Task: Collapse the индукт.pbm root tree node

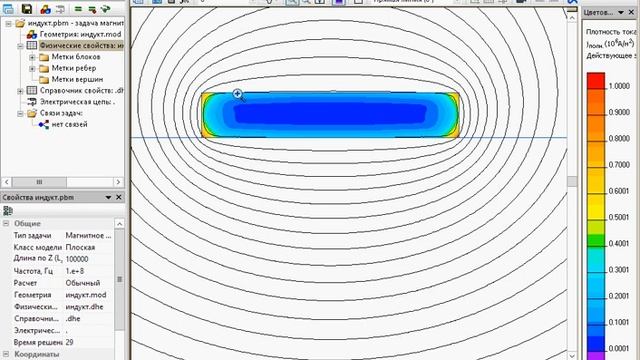Action: pos(8,24)
